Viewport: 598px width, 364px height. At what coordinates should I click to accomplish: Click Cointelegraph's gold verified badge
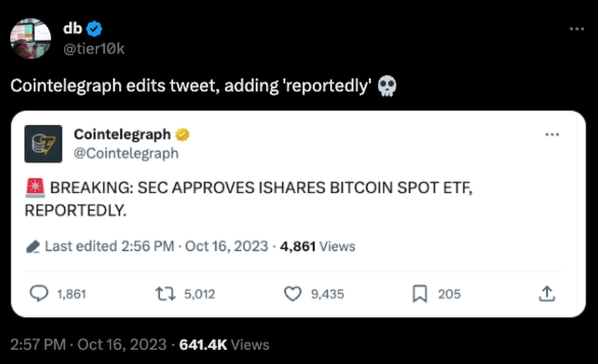(x=182, y=134)
